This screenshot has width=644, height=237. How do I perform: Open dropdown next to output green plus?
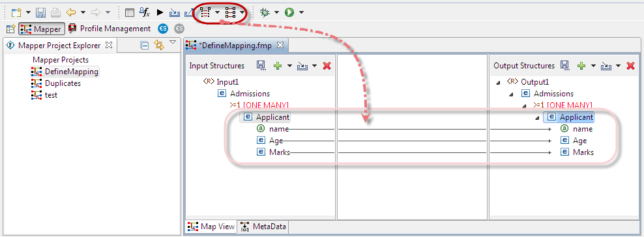click(593, 66)
